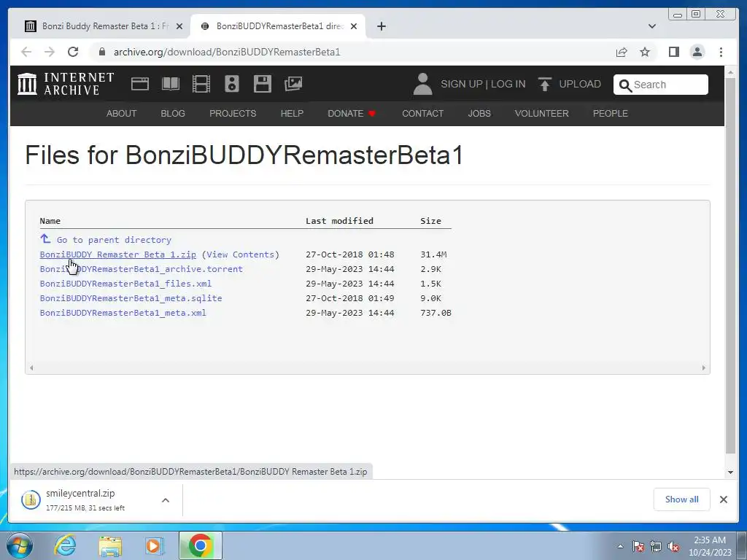Click the up-arrow parent directory icon
Viewport: 747px width, 560px height.
tap(45, 238)
